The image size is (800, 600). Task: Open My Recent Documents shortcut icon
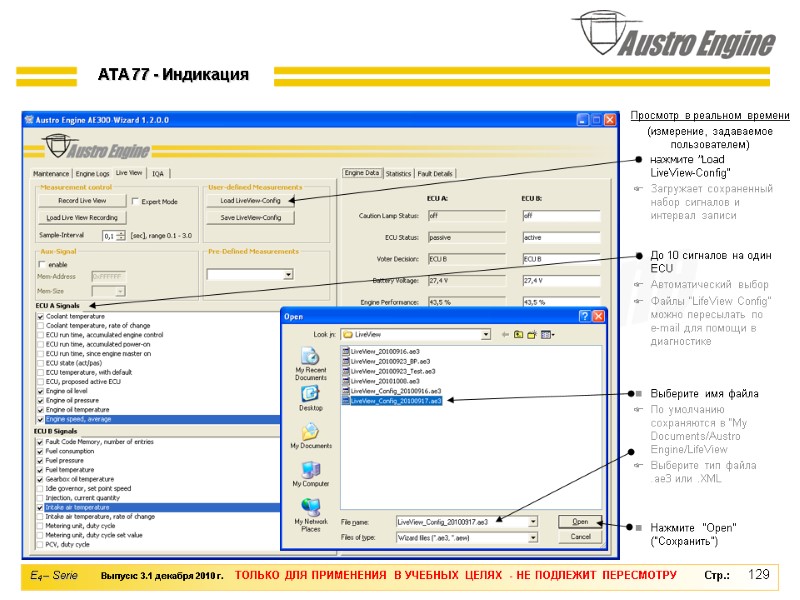310,356
